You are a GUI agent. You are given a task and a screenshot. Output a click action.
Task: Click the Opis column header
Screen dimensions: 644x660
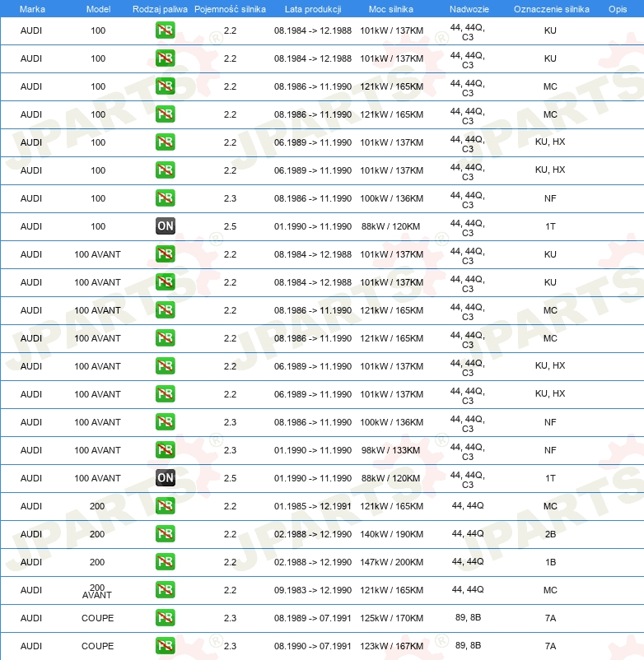pyautogui.click(x=618, y=9)
